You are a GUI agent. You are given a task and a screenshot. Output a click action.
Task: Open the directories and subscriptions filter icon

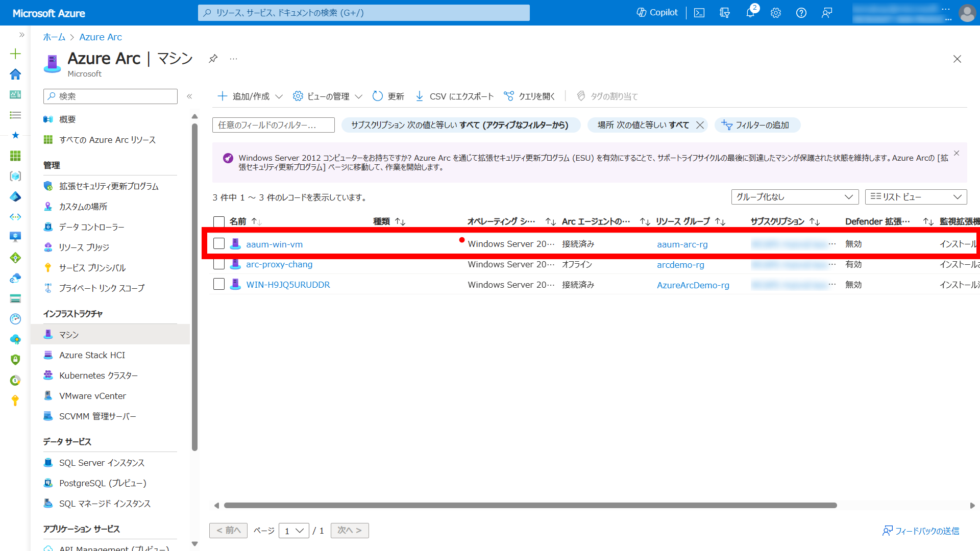pyautogui.click(x=725, y=13)
